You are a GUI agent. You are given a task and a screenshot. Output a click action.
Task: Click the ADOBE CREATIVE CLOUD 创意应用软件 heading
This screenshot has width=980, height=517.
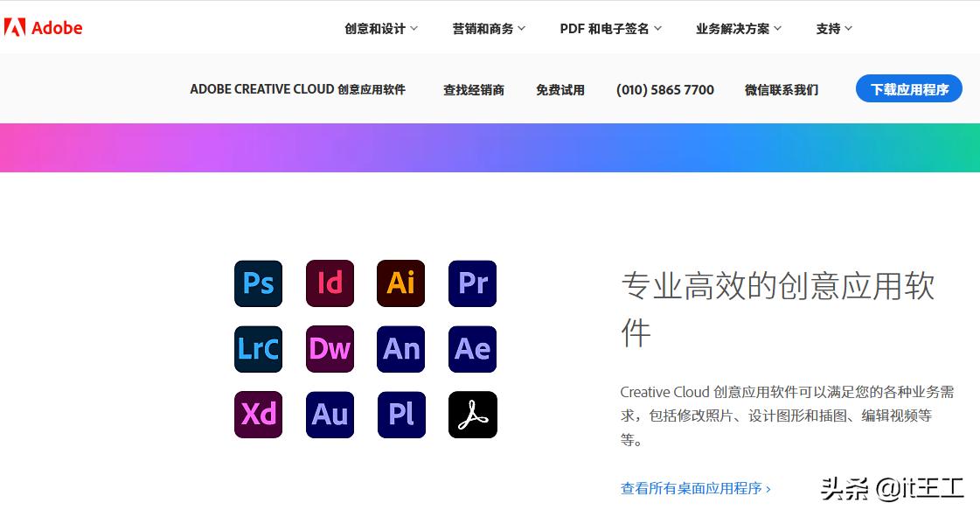pos(299,89)
